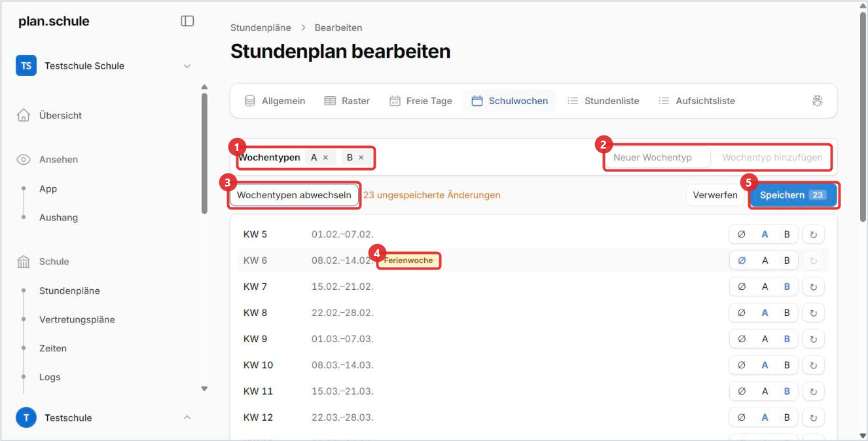Open Vertretungspläne in the sidebar
The image size is (868, 441).
(x=77, y=319)
